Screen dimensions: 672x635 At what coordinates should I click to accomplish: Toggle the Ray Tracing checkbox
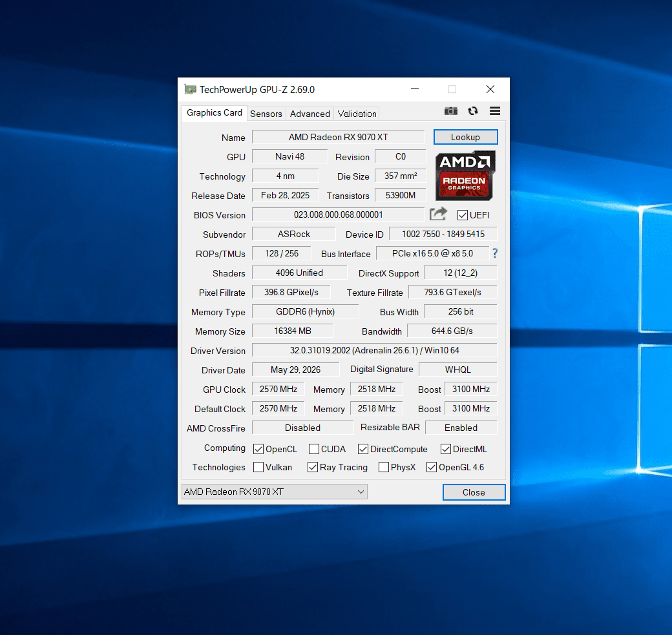[x=313, y=467]
